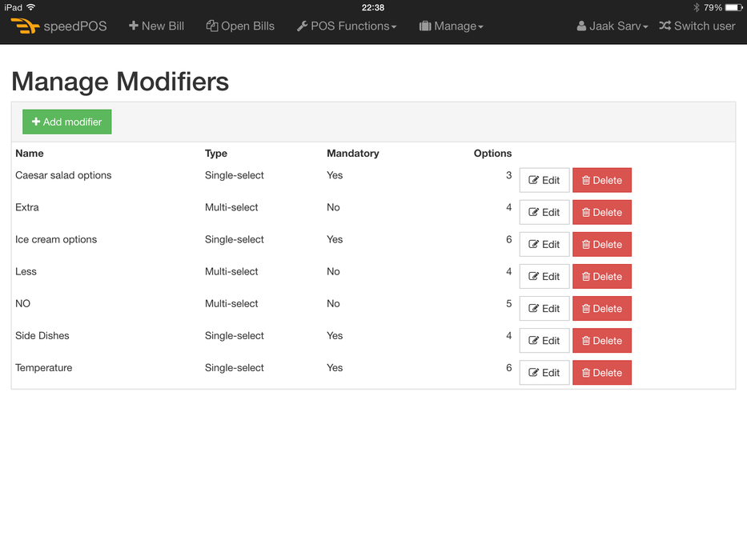747x560 pixels.
Task: Click the edit icon for Ice cream options
Action: pos(534,245)
